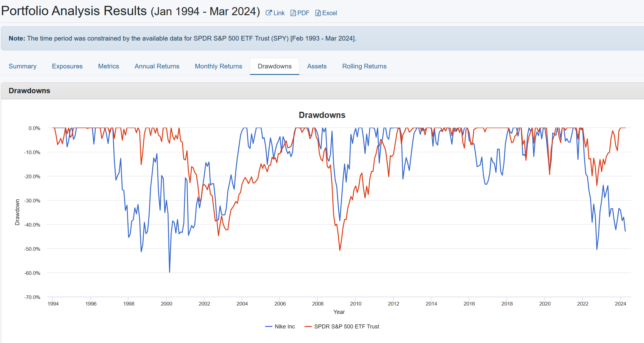Image resolution: width=644 pixels, height=343 pixels.
Task: Click the active Drawdowns tab
Action: [275, 66]
